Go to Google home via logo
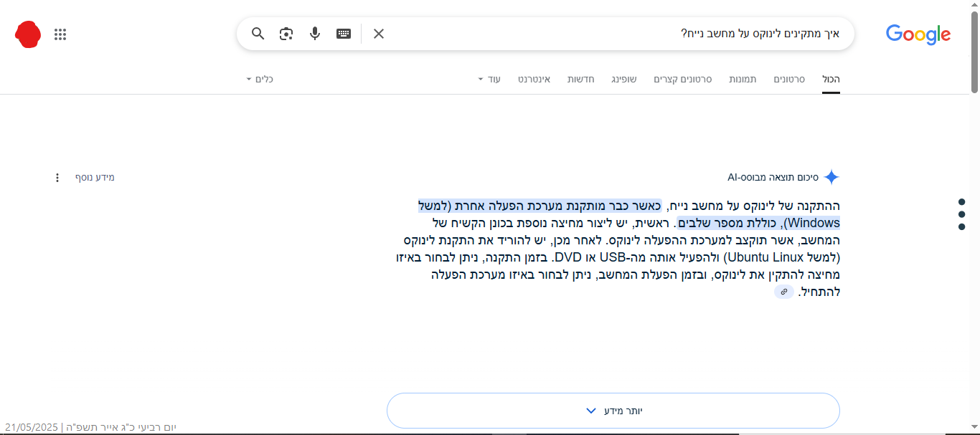980x435 pixels. coord(918,34)
